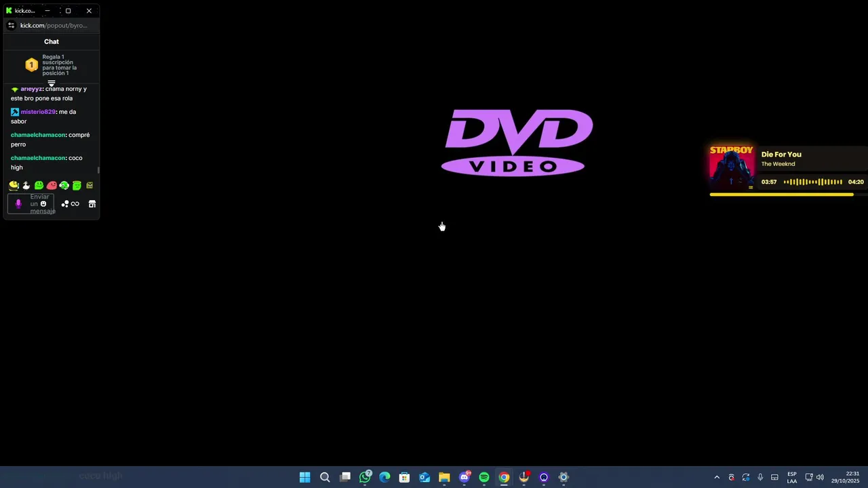Open the Settings gear on the taskbar

(564, 477)
